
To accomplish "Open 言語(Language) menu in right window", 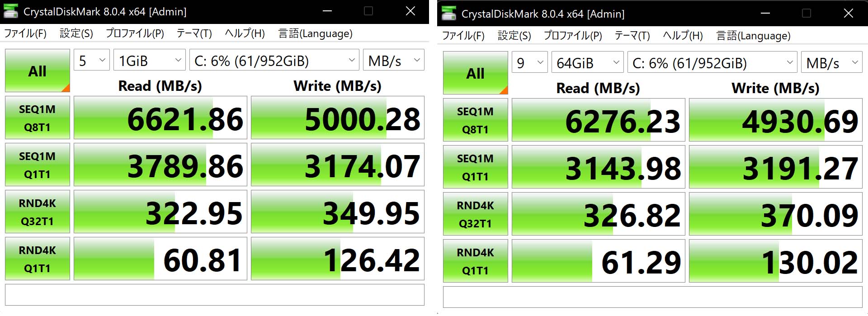I will tap(754, 36).
